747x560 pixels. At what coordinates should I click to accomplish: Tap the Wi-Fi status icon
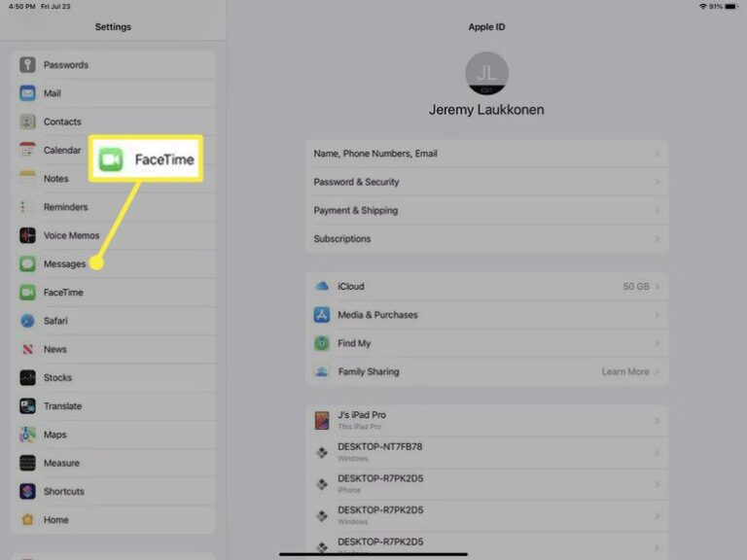pyautogui.click(x=702, y=6)
